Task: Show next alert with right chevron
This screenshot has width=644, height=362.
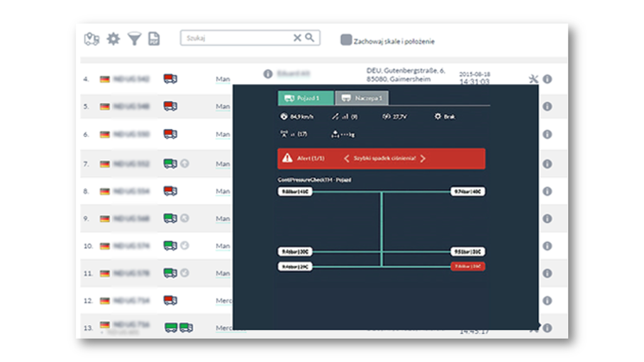Action: click(x=423, y=158)
